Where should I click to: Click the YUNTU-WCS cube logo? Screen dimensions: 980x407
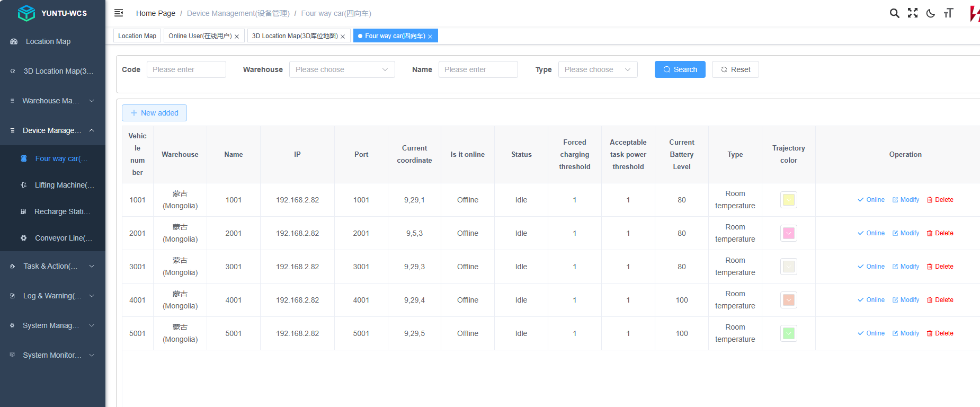26,13
